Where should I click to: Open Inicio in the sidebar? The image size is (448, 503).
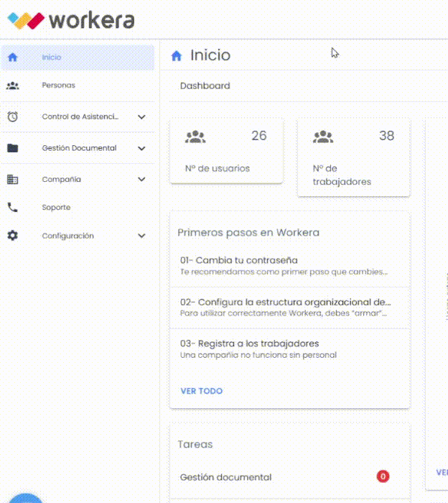(78, 57)
